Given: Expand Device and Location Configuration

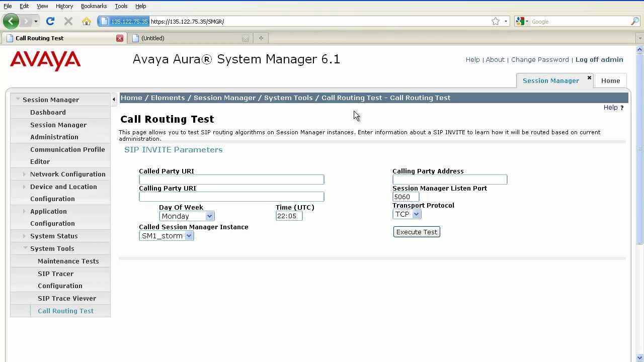Looking at the screenshot, I should [x=24, y=187].
